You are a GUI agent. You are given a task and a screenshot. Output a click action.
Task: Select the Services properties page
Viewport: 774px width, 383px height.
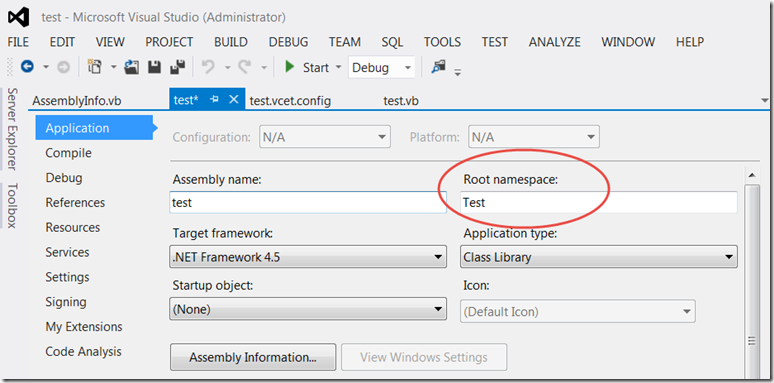click(x=67, y=252)
